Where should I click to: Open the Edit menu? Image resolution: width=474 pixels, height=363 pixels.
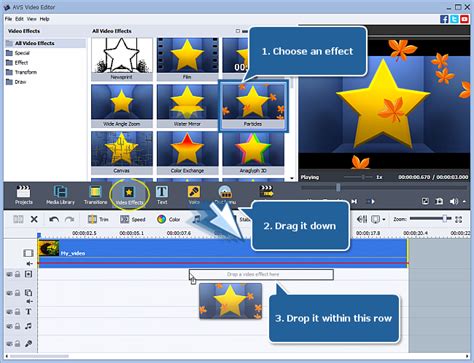point(19,19)
